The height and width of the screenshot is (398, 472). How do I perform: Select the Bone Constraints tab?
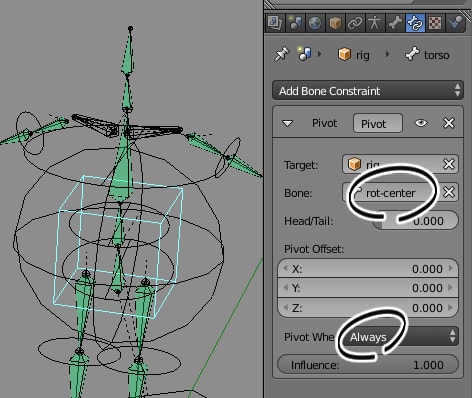pos(415,23)
